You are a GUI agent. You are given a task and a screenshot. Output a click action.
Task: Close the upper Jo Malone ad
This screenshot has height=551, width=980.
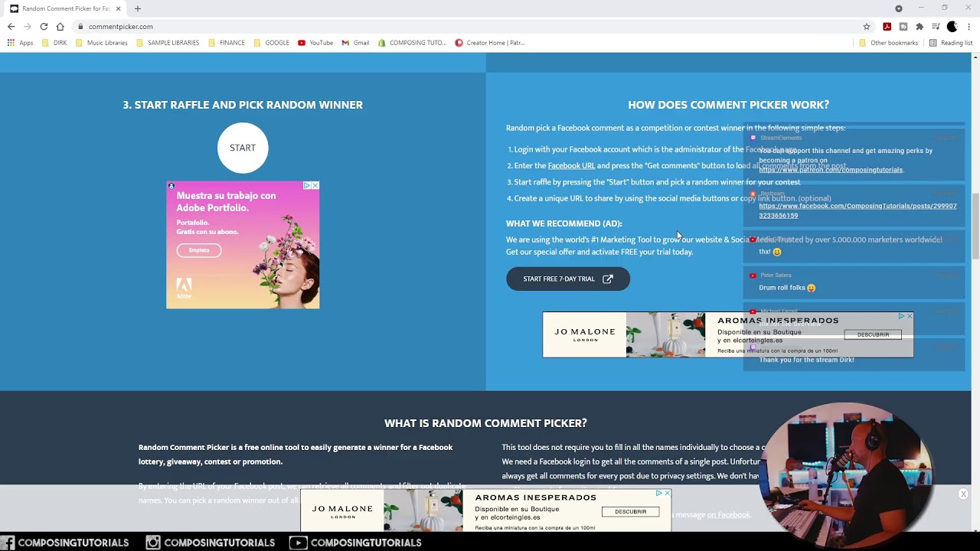click(910, 316)
